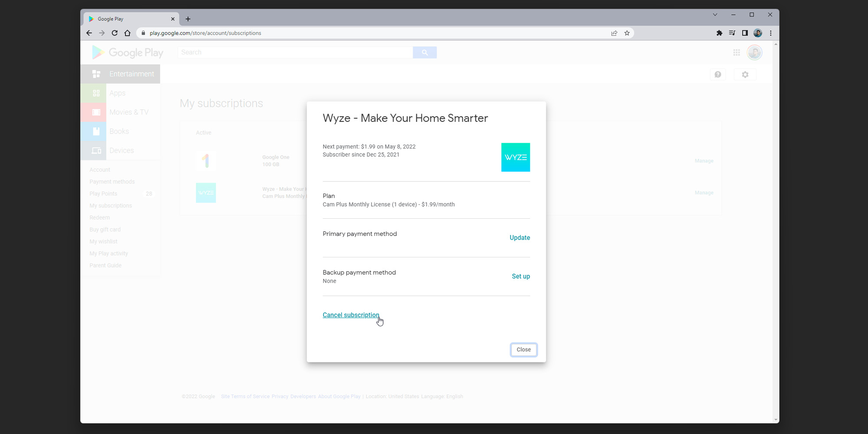Screen dimensions: 868x434
Task: Expand the tab search dropdown arrow
Action: [x=715, y=15]
